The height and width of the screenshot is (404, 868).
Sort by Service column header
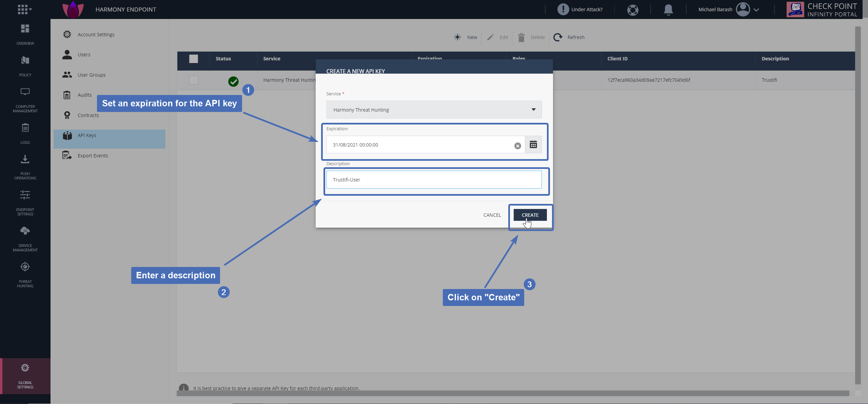pyautogui.click(x=272, y=59)
